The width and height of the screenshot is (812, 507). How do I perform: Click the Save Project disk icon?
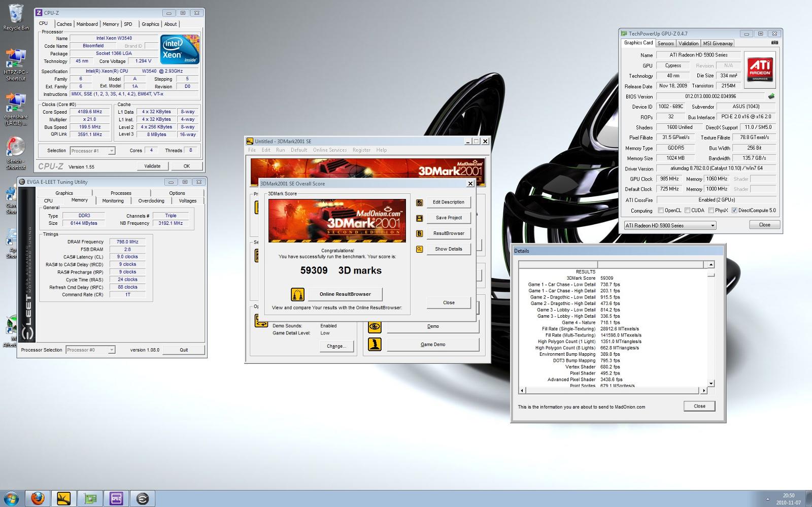click(419, 218)
